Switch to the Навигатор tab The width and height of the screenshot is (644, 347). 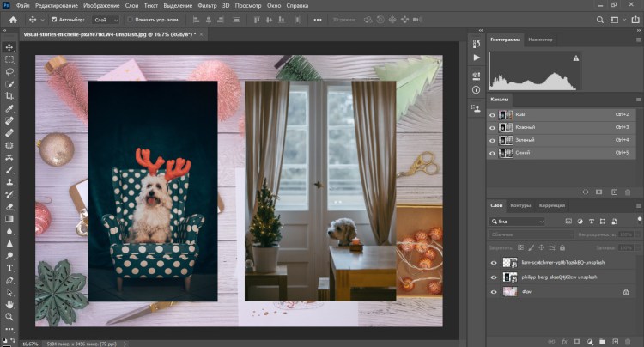[x=540, y=40]
